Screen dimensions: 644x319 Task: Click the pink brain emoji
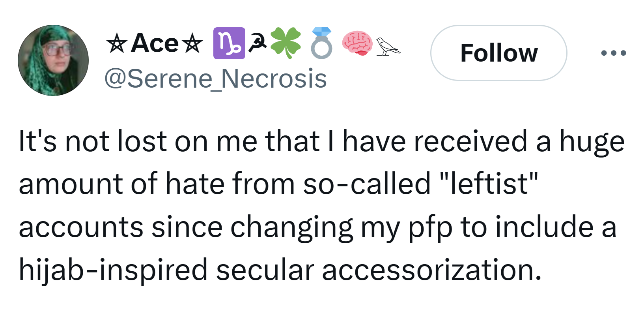pos(357,43)
